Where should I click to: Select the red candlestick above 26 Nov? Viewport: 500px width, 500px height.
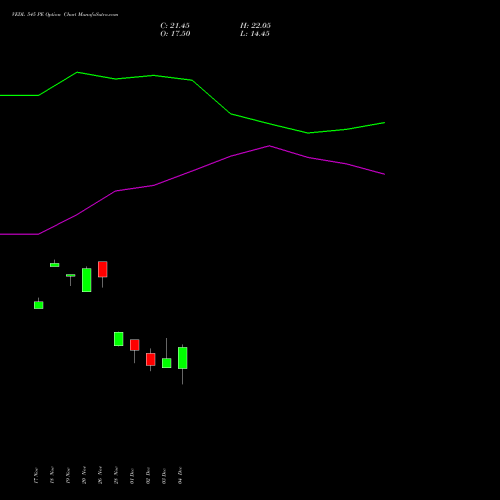click(x=103, y=269)
